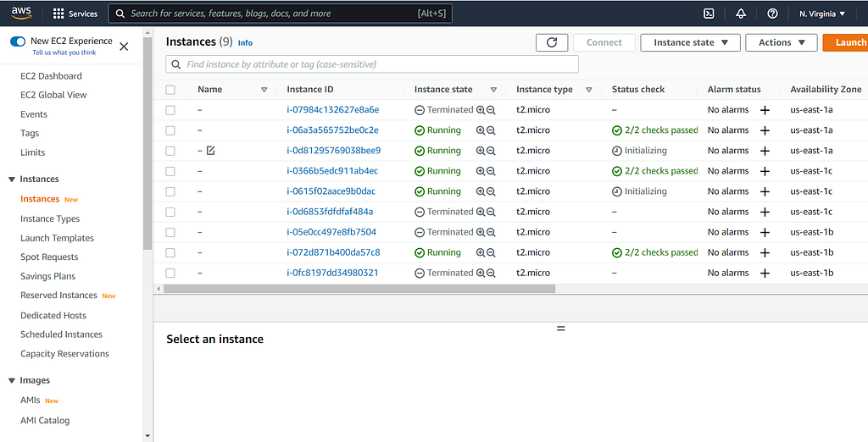Click the Connect button
868x442 pixels.
[604, 42]
